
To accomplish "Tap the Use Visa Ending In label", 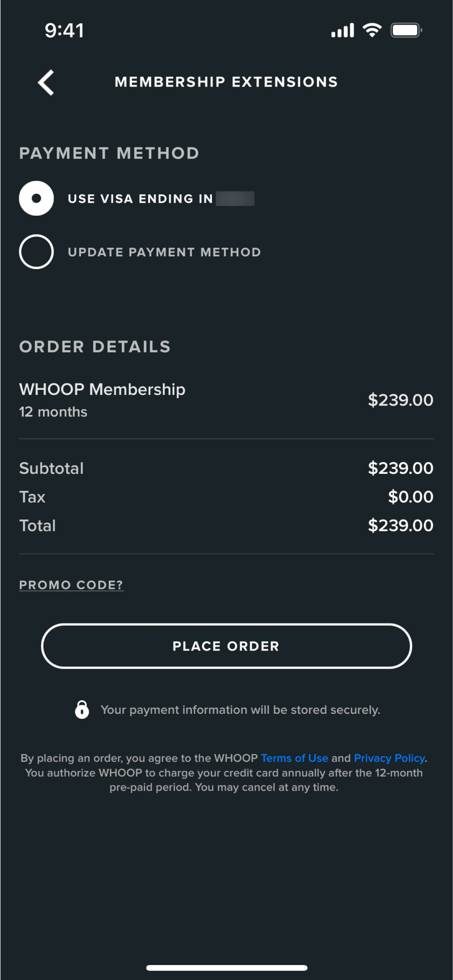I will [x=140, y=199].
